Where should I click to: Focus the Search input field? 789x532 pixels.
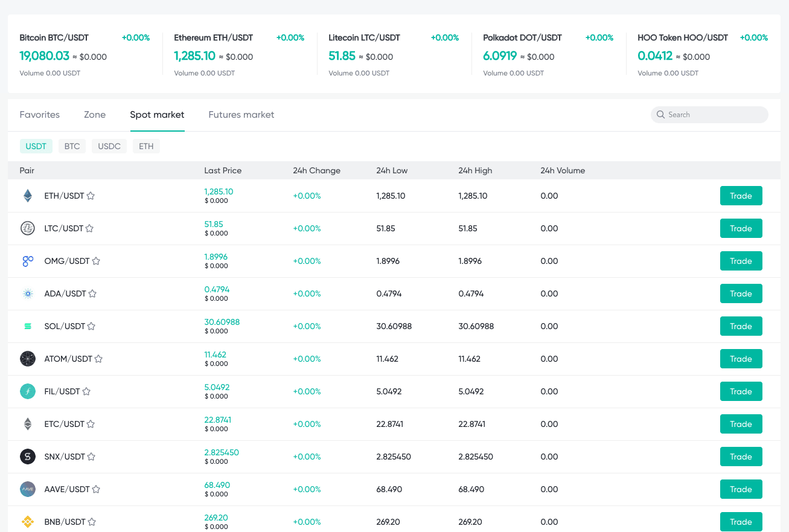(x=709, y=115)
